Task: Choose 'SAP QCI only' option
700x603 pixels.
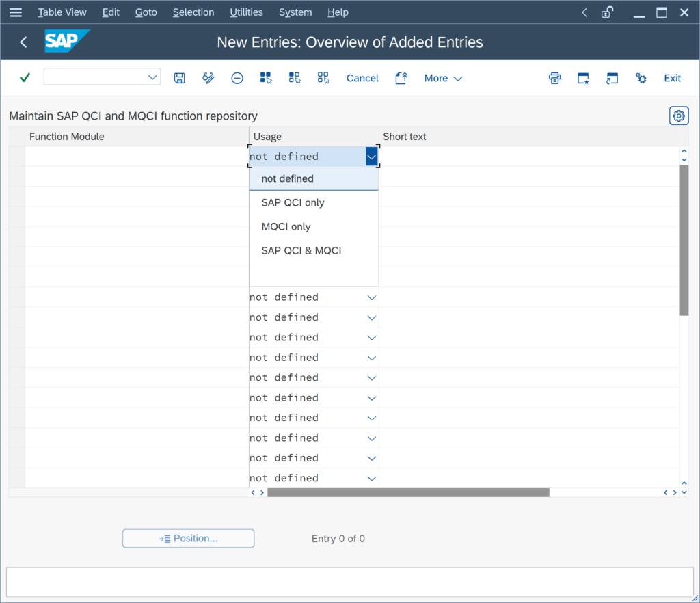Action: point(314,202)
